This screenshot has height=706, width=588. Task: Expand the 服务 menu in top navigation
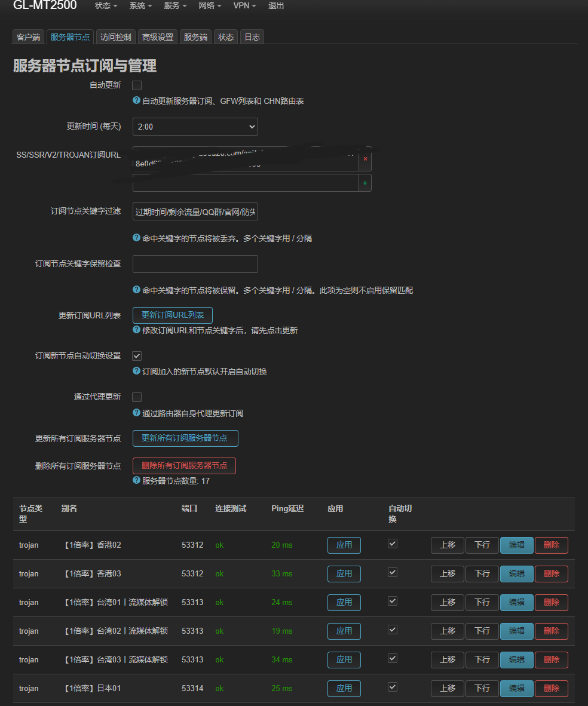pyautogui.click(x=175, y=6)
